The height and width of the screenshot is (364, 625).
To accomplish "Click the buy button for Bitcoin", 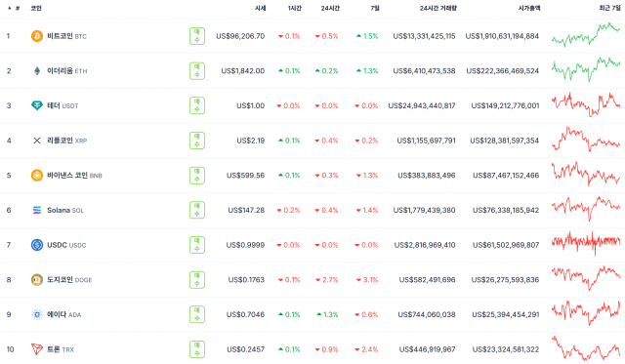I will [x=197, y=36].
